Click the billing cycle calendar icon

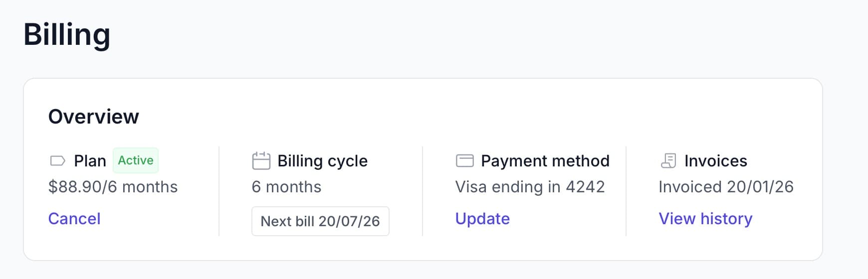click(261, 161)
